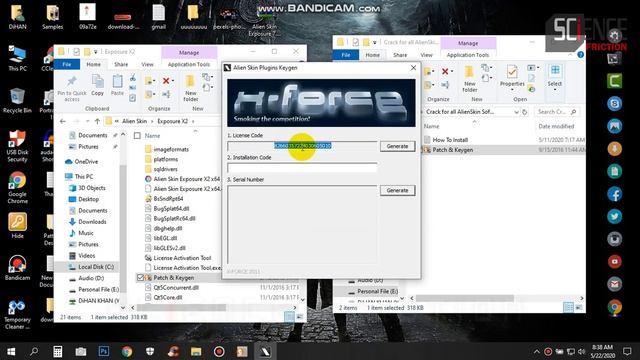Click the Facebook icon in right sidebar
This screenshot has height=360, width=640.
click(614, 194)
